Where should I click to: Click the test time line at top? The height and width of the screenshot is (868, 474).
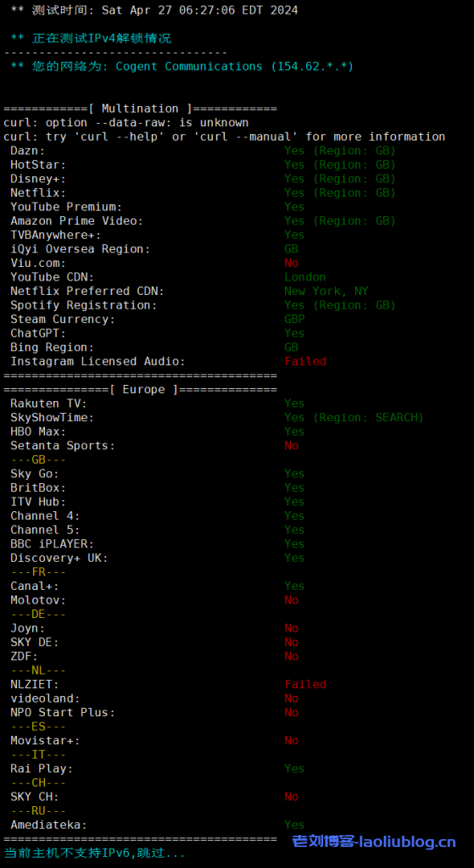coord(154,10)
